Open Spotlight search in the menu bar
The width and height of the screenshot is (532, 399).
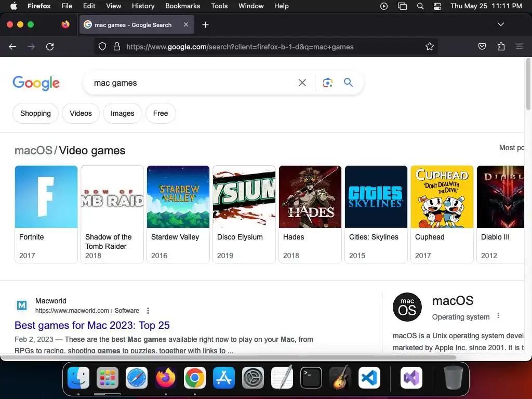(420, 6)
